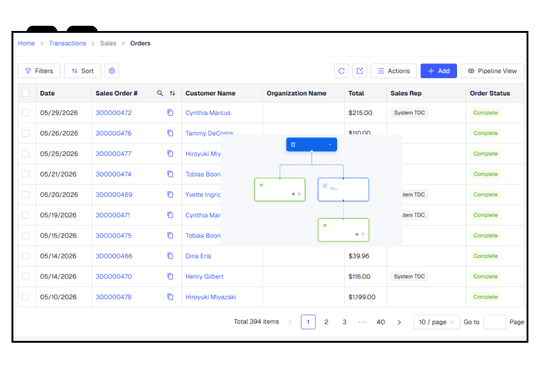Check the row for order 300000472
This screenshot has width=540, height=384.
(25, 113)
